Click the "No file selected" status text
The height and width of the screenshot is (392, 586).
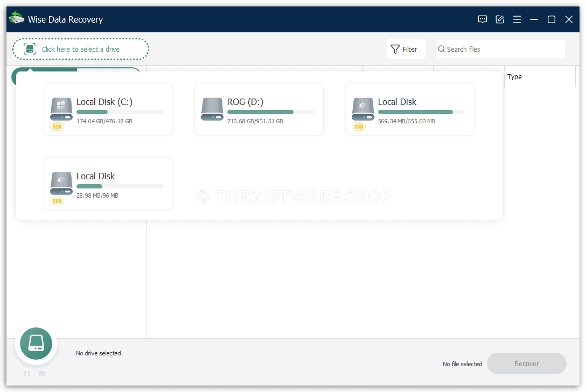click(x=462, y=364)
